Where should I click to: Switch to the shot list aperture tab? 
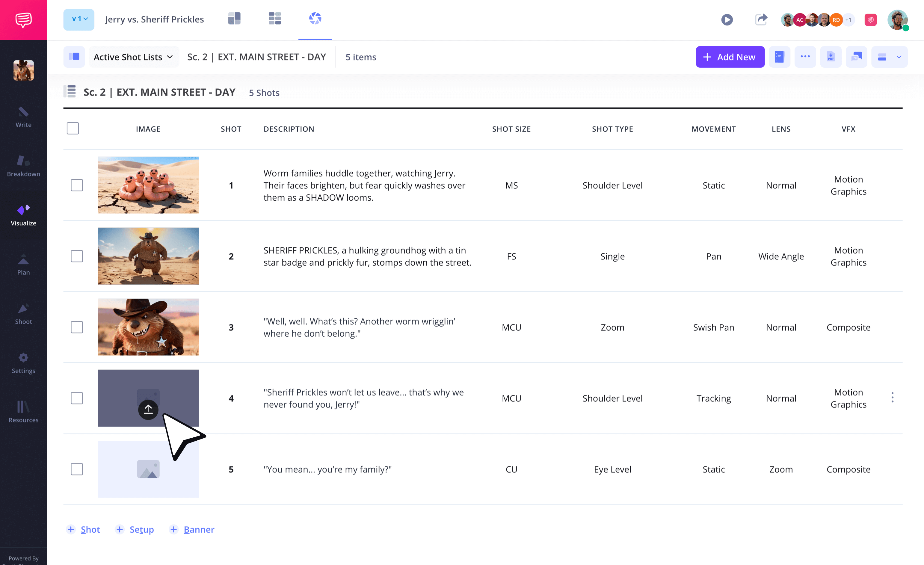pos(315,19)
